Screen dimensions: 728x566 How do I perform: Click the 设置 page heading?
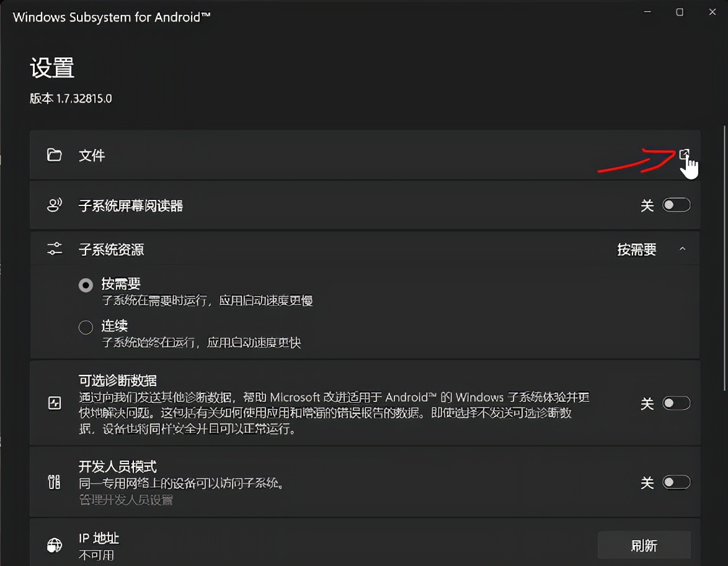pyautogui.click(x=52, y=68)
